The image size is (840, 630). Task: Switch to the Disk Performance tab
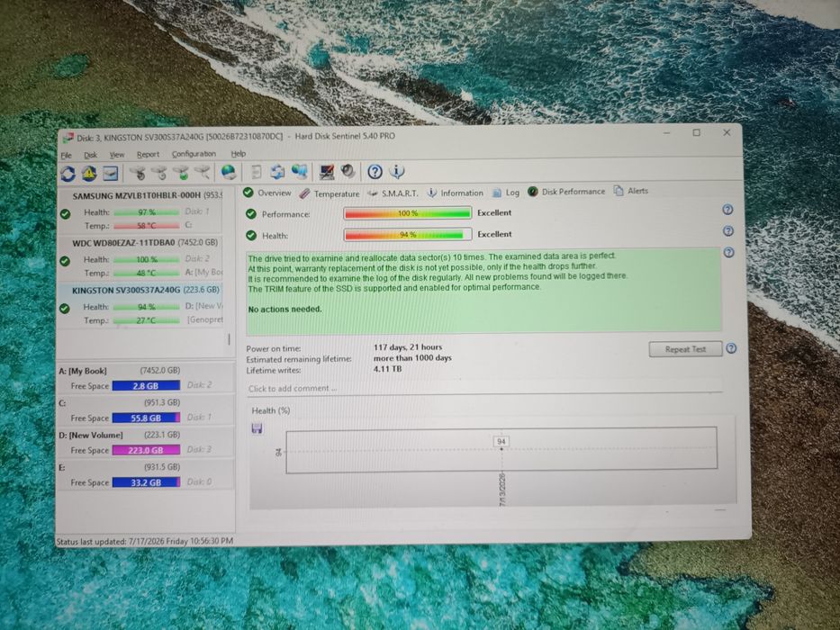click(x=566, y=191)
